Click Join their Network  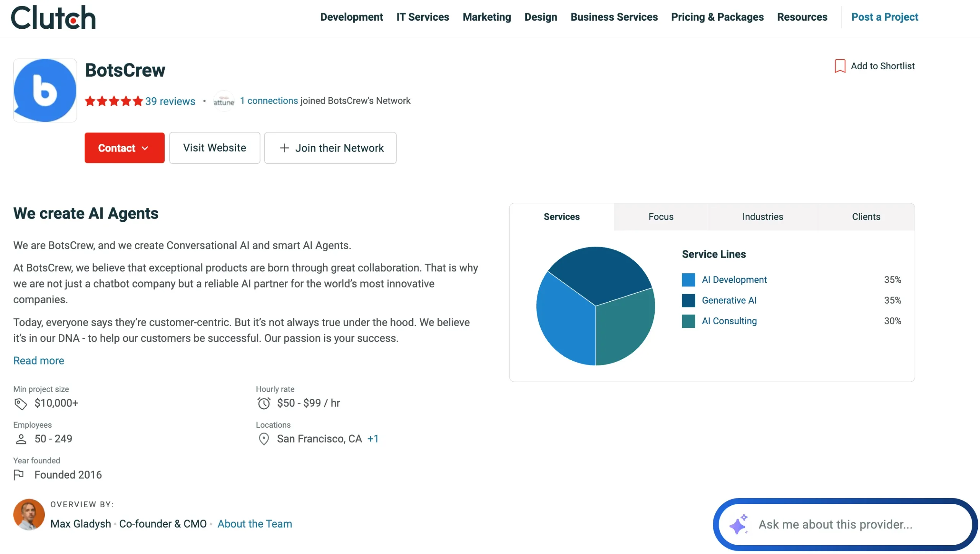click(x=330, y=148)
